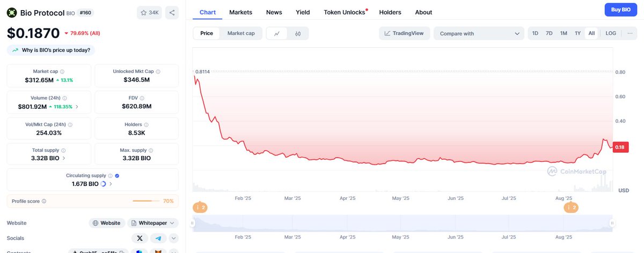The width and height of the screenshot is (644, 253).
Task: Expand Circulating supply details chevron
Action: coord(111,184)
